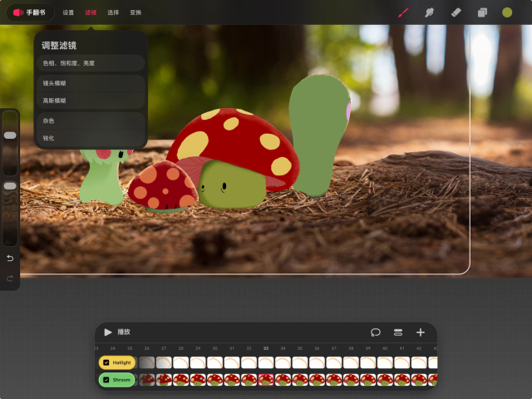This screenshot has height=399, width=532.
Task: Select the Smudge tool
Action: (x=430, y=12)
